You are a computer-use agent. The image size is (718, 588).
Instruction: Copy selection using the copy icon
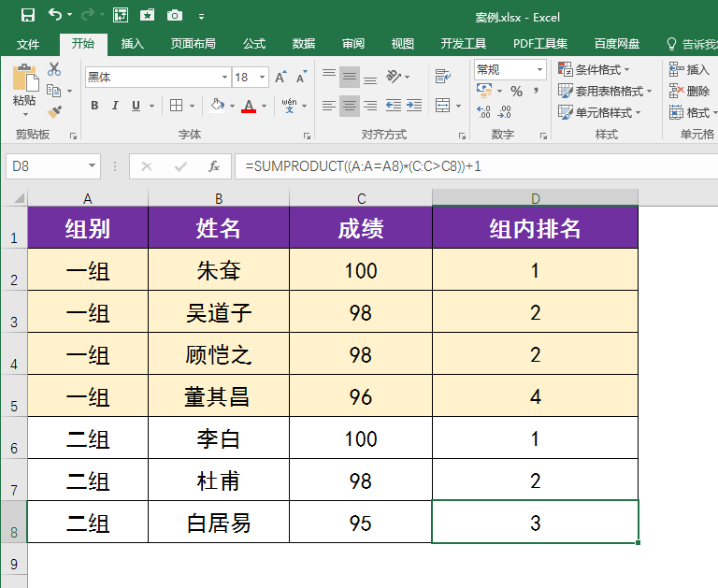point(53,91)
